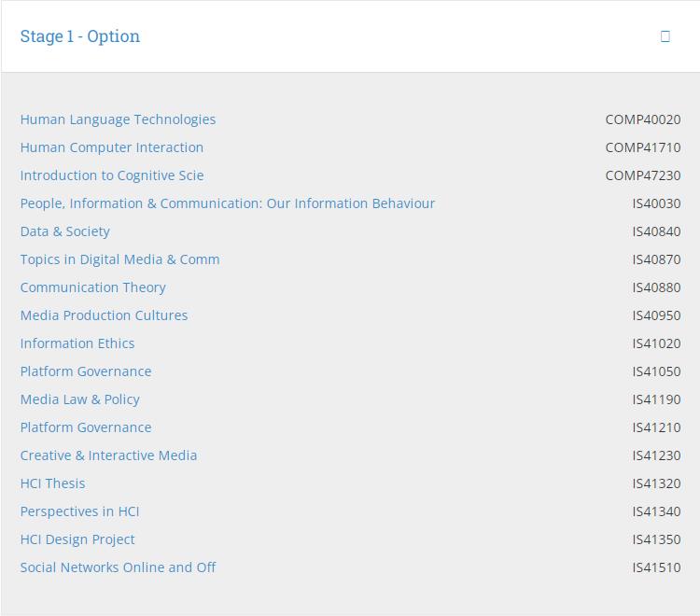Open Topics in Digital Media & Comm
The width and height of the screenshot is (700, 616).
click(120, 259)
